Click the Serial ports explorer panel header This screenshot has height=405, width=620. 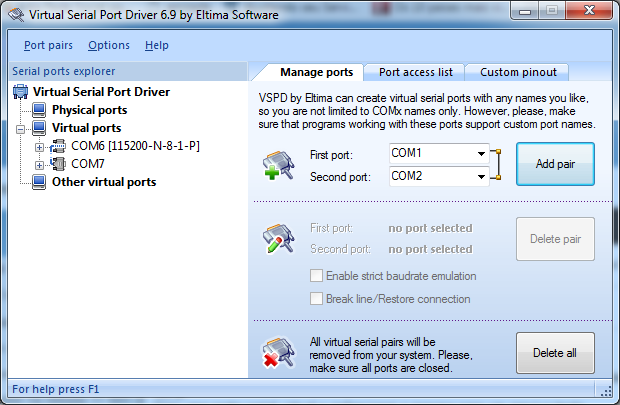pos(128,71)
